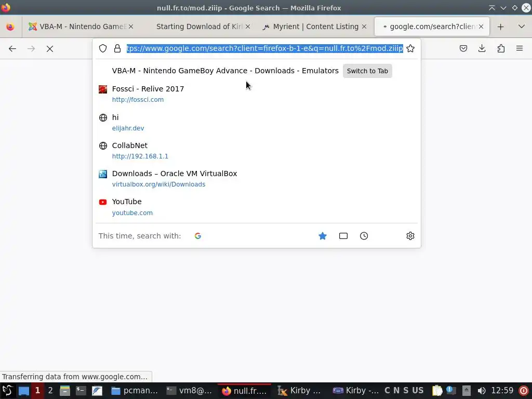Click red power logout icon
532x399 pixels.
tap(524, 391)
